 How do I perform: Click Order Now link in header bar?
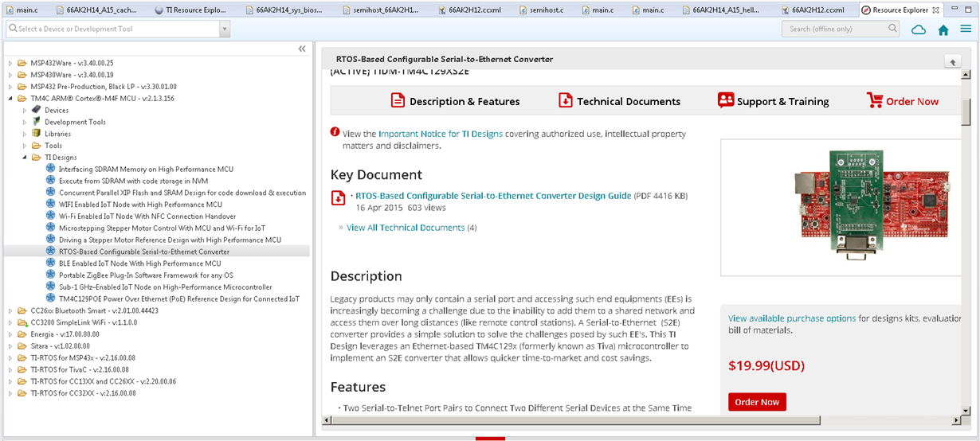coord(912,101)
